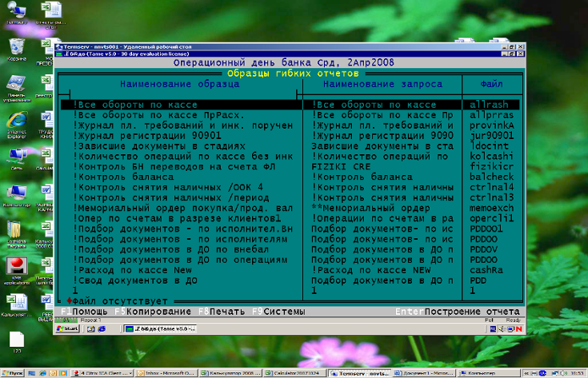Open the Сеть network desktop icon

coord(16,154)
